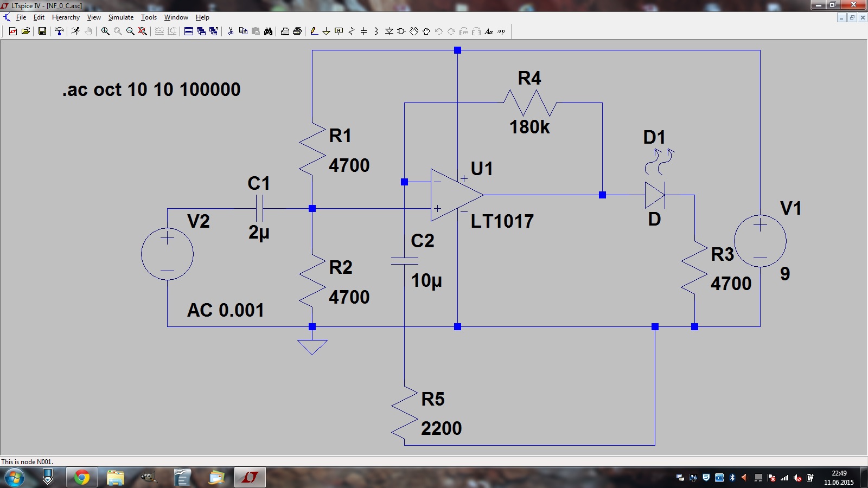Select the Text 'Aa' tool

point(489,31)
